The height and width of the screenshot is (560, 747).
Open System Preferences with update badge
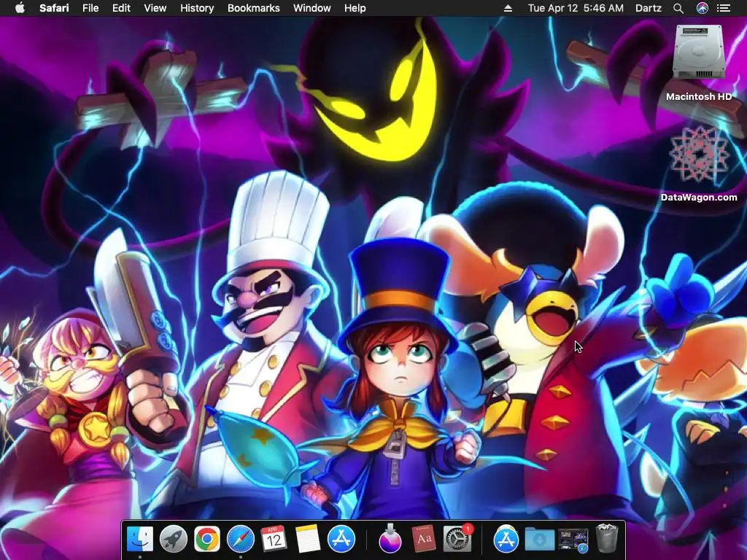[x=457, y=539]
